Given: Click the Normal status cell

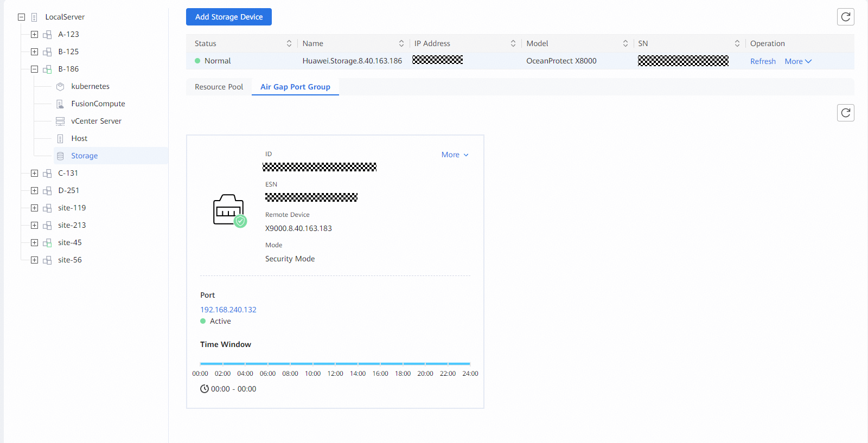Looking at the screenshot, I should (x=218, y=61).
